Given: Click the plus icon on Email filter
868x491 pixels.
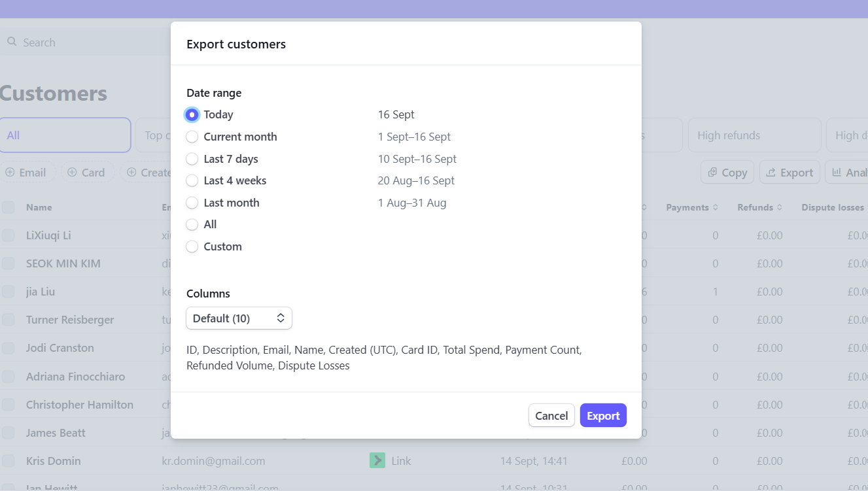Looking at the screenshot, I should [10, 173].
